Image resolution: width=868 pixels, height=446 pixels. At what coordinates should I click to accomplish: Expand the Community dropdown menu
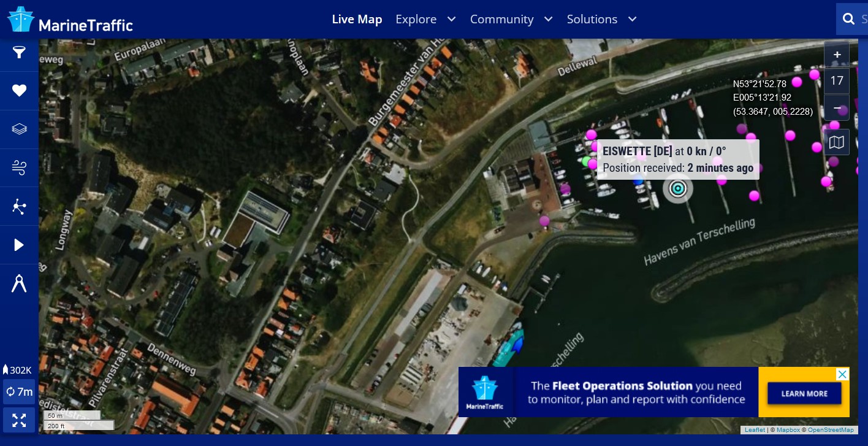(x=511, y=19)
